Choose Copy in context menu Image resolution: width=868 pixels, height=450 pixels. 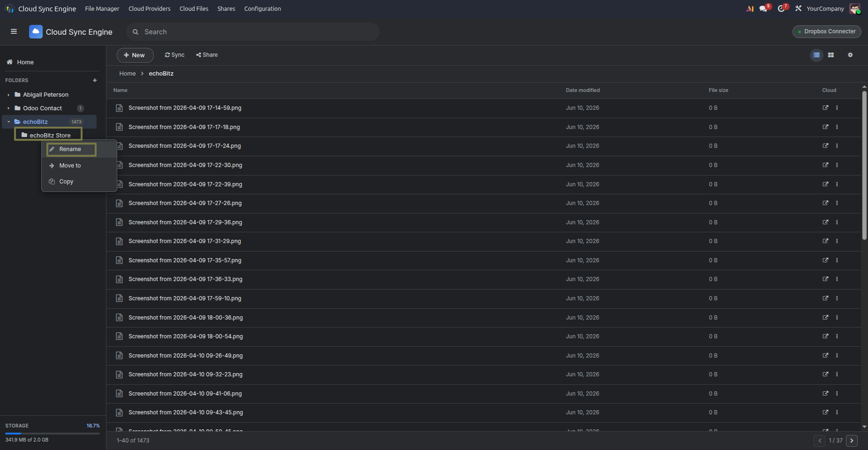(x=79, y=181)
